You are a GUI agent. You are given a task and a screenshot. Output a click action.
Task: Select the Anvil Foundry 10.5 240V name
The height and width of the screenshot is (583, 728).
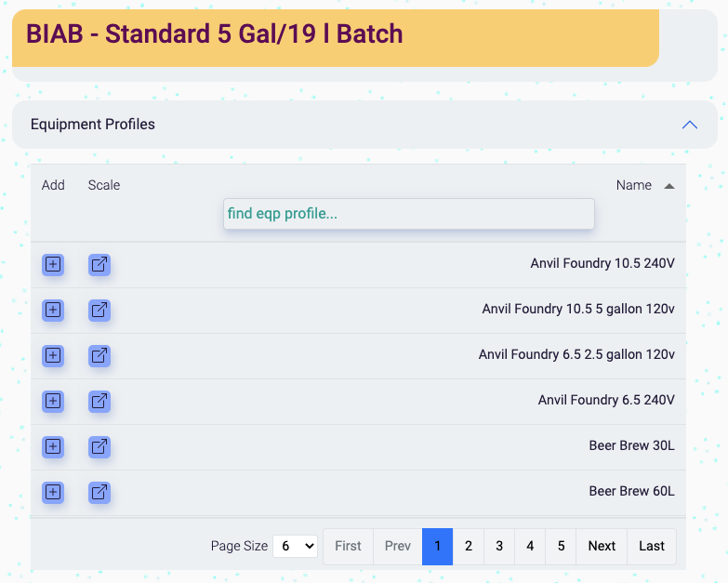click(602, 264)
